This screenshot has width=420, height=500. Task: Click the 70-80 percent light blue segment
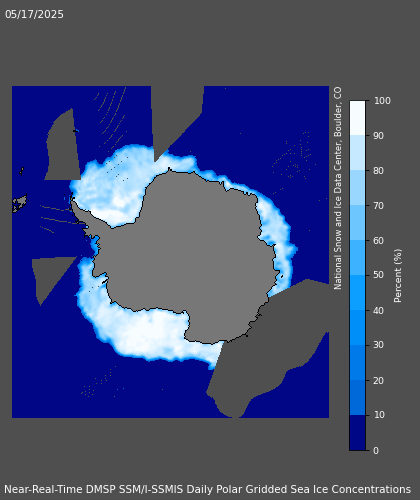pyautogui.click(x=357, y=188)
